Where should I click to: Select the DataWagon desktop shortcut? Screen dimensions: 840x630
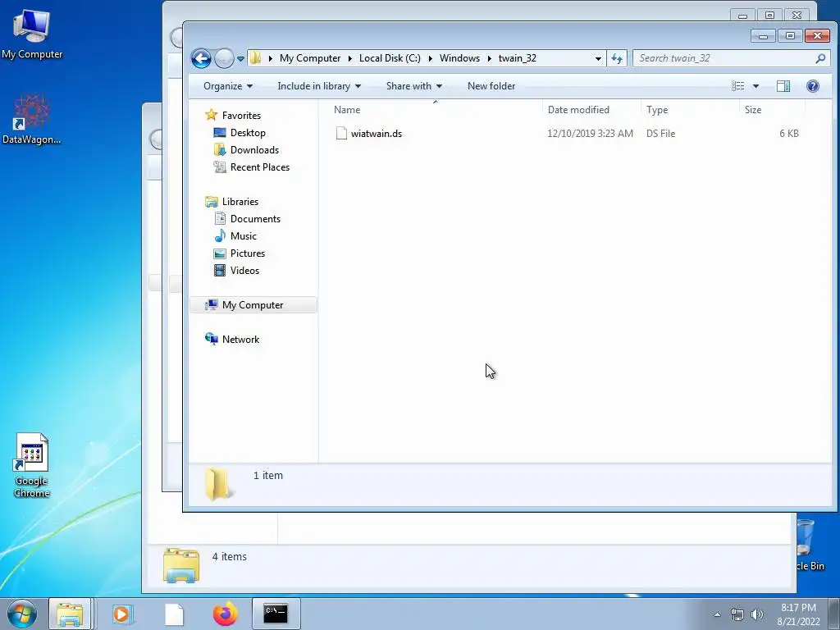tap(32, 120)
